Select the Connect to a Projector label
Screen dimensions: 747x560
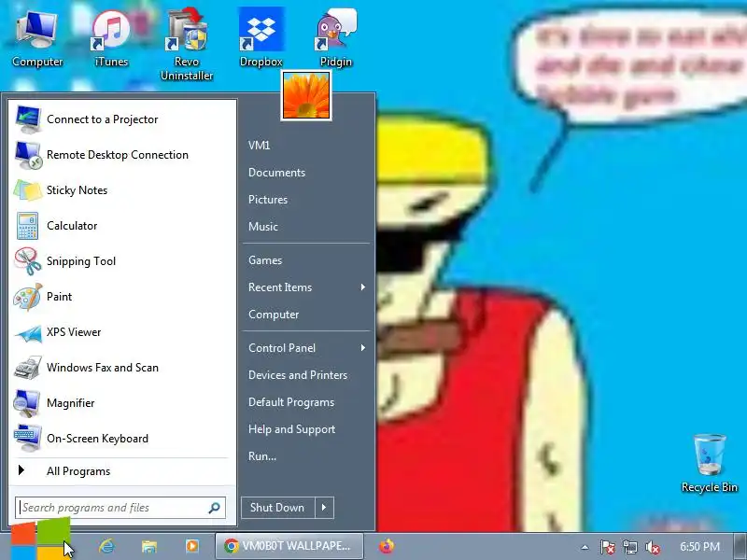[102, 119]
